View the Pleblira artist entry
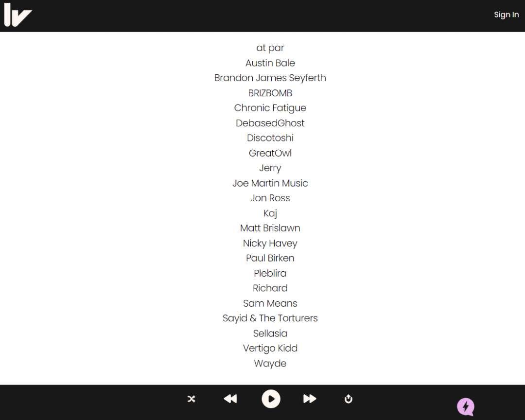525x420 pixels. coord(270,273)
